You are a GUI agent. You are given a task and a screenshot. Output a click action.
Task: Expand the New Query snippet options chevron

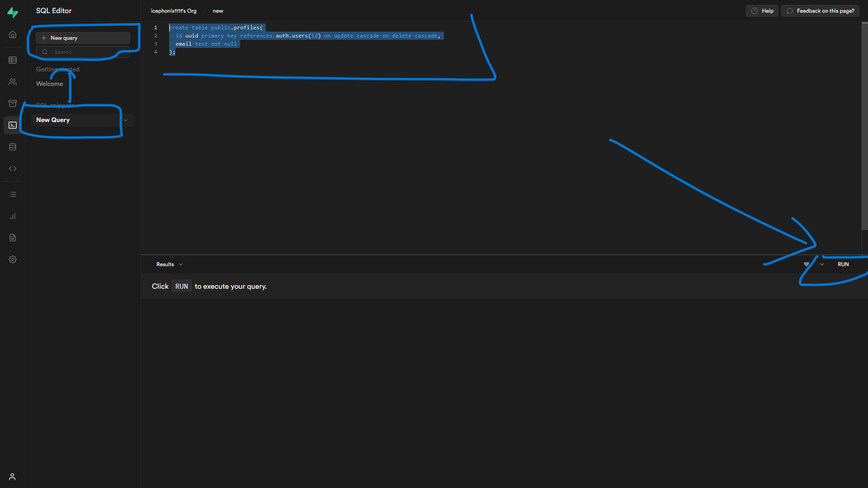pos(126,120)
